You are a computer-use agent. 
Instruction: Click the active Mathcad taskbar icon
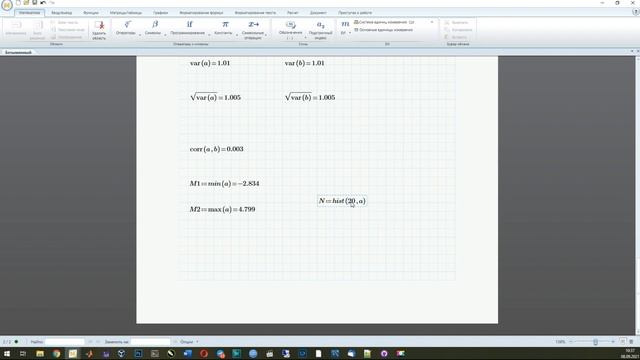(73, 353)
